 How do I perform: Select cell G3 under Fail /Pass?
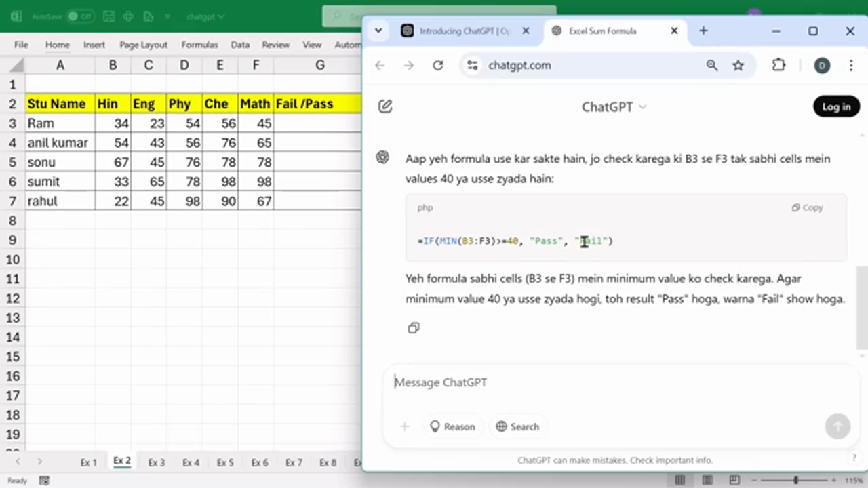pyautogui.click(x=317, y=123)
